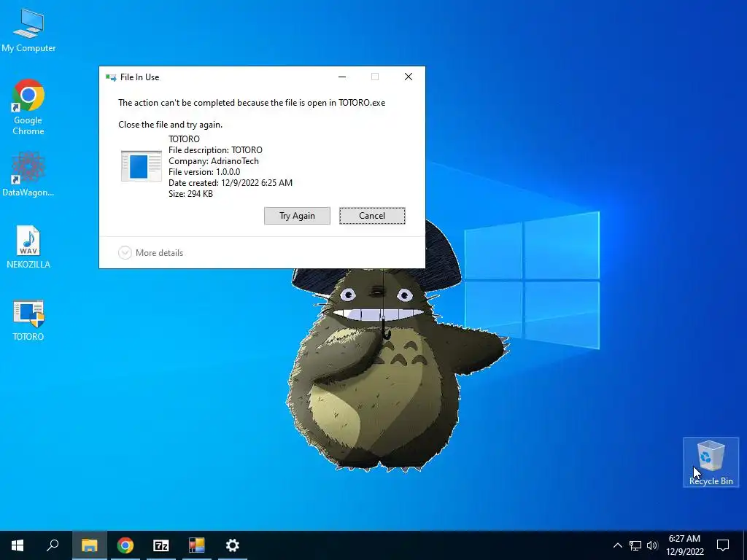Image resolution: width=747 pixels, height=560 pixels.
Task: Open the volume speaker tray icon
Action: (652, 545)
